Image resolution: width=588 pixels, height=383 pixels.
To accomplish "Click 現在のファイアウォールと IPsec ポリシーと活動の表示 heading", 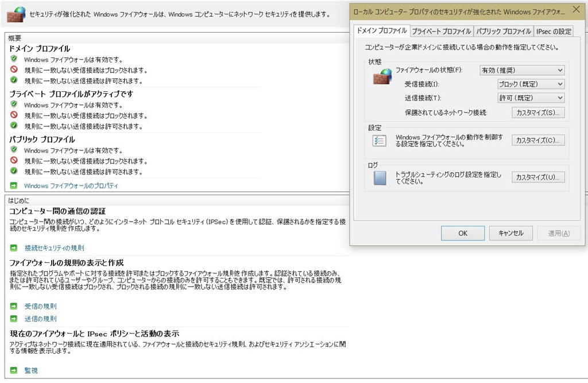I will tap(95, 334).
